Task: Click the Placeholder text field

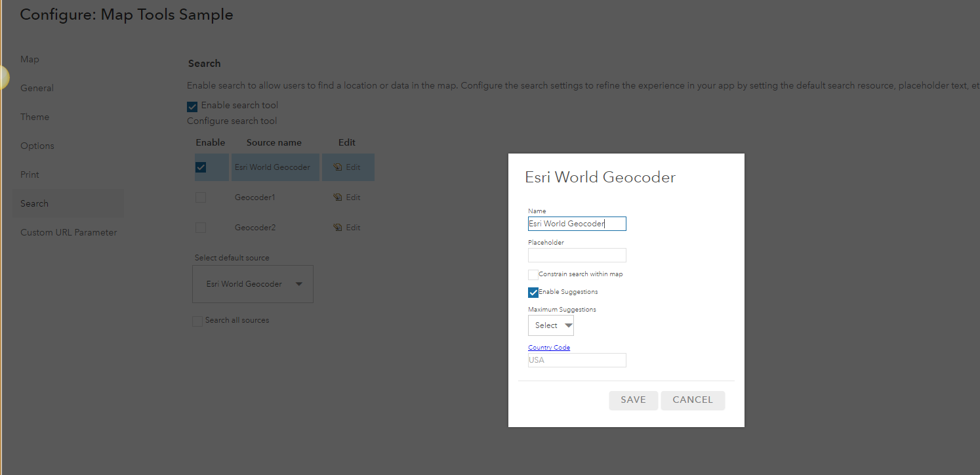Action: click(577, 255)
